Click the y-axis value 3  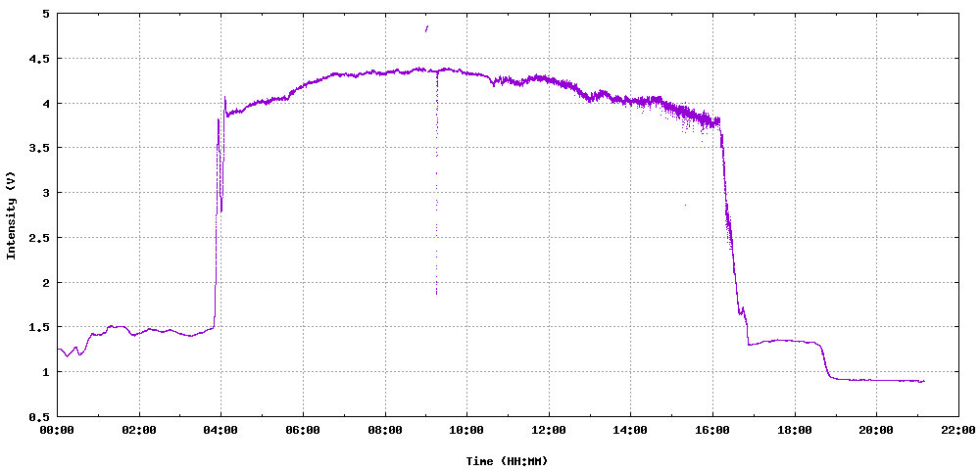pos(46,193)
